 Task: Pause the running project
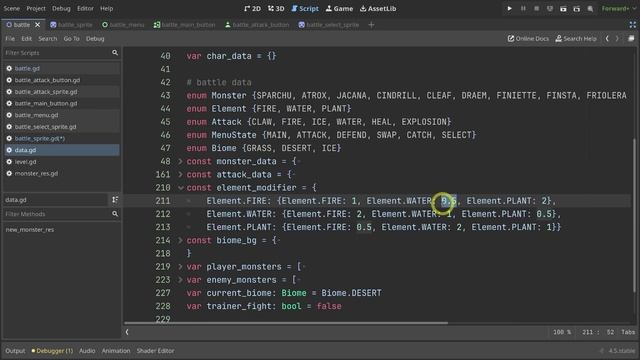tap(523, 8)
